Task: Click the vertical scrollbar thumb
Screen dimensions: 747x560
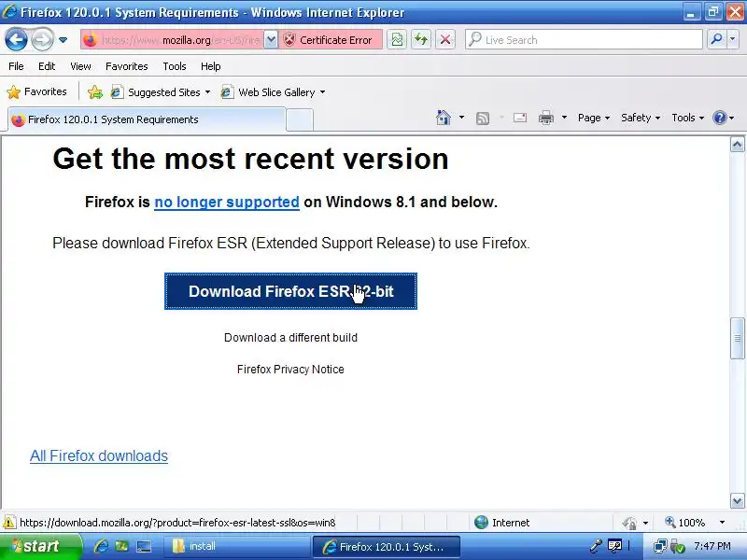Action: pyautogui.click(x=737, y=338)
